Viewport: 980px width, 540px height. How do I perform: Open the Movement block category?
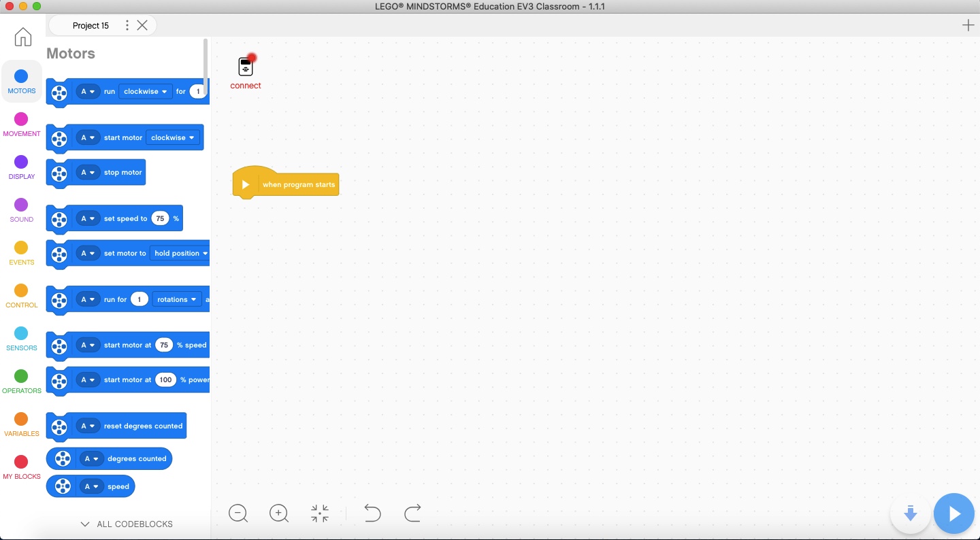pos(21,124)
